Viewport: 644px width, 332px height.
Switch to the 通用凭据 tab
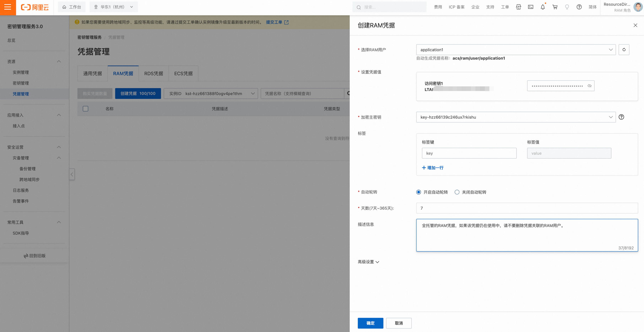(x=93, y=73)
